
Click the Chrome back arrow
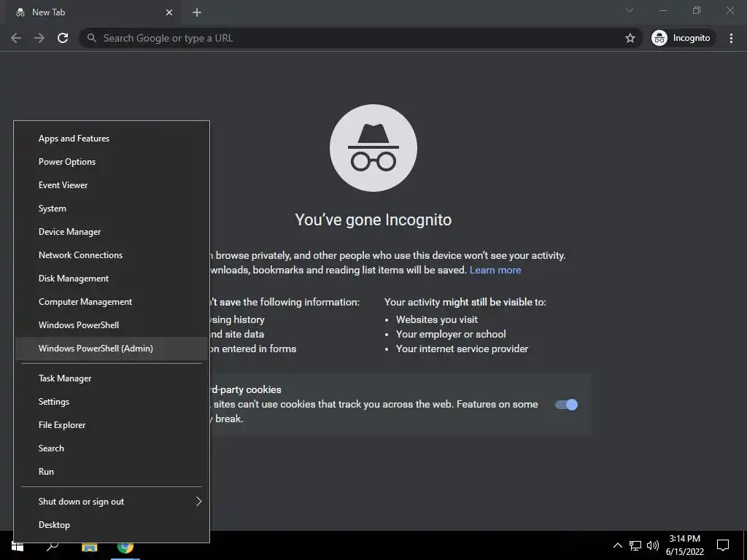coord(16,38)
